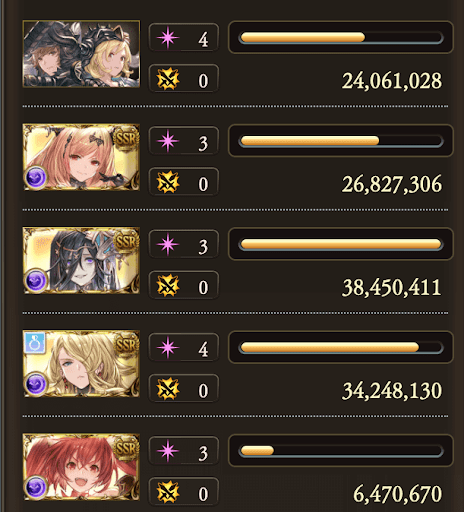Screen dimensions: 464x512
Task: Click the damage total 24,061,028
Action: coord(392,81)
